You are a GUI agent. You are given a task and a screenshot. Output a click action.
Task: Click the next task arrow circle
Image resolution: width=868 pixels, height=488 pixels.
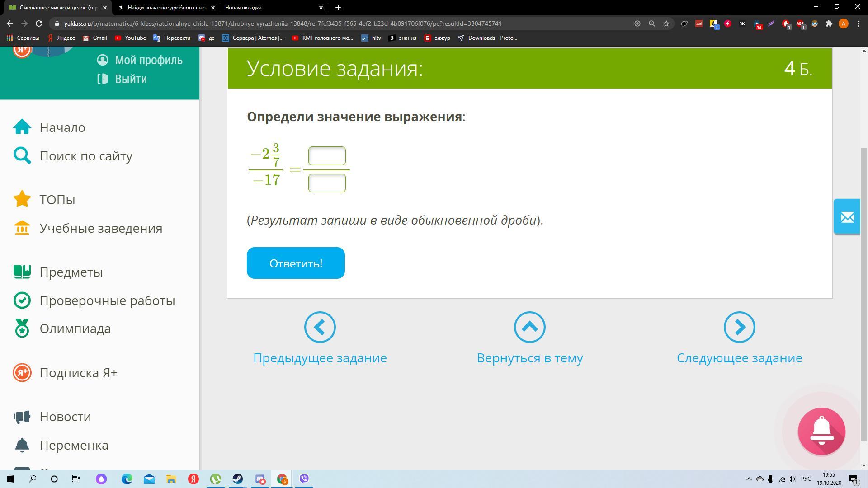(739, 327)
